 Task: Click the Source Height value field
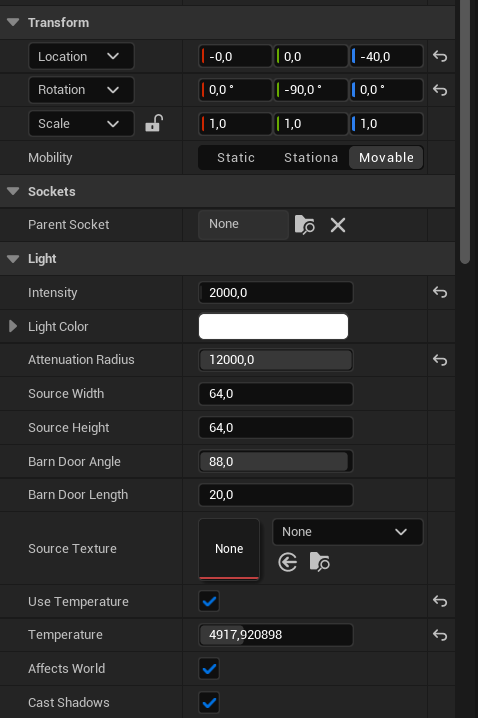[276, 428]
